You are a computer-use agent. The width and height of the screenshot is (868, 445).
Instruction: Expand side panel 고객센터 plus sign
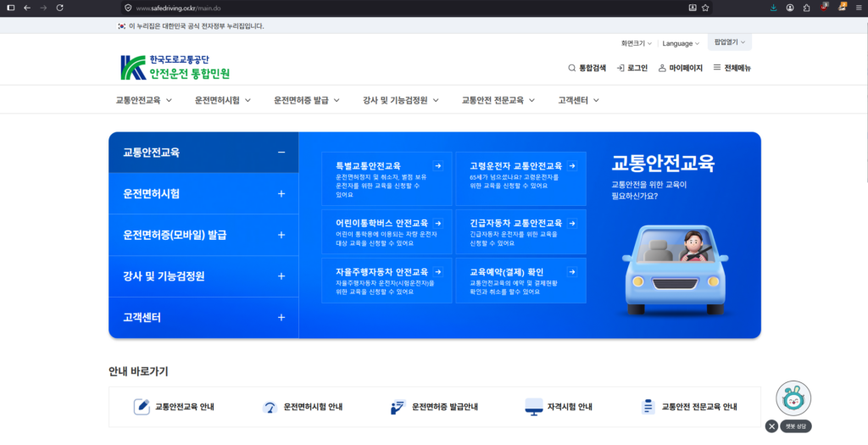281,317
